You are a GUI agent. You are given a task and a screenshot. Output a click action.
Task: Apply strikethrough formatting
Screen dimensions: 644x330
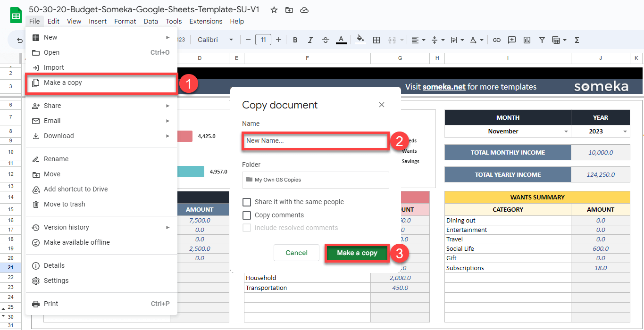coord(326,40)
